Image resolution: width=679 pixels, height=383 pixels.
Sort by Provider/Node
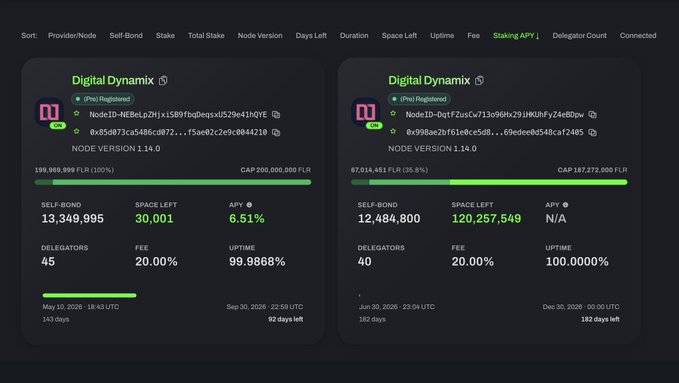point(72,36)
